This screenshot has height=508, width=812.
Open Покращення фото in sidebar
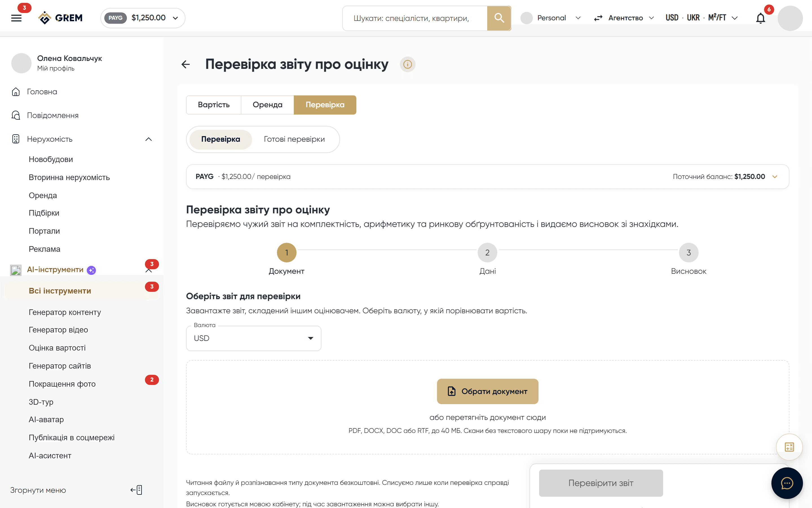[x=62, y=384]
